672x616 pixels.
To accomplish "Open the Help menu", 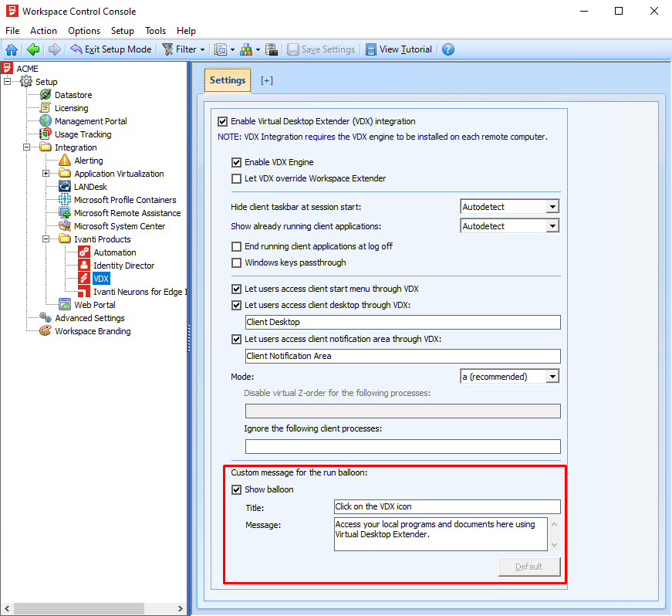I will [x=186, y=31].
